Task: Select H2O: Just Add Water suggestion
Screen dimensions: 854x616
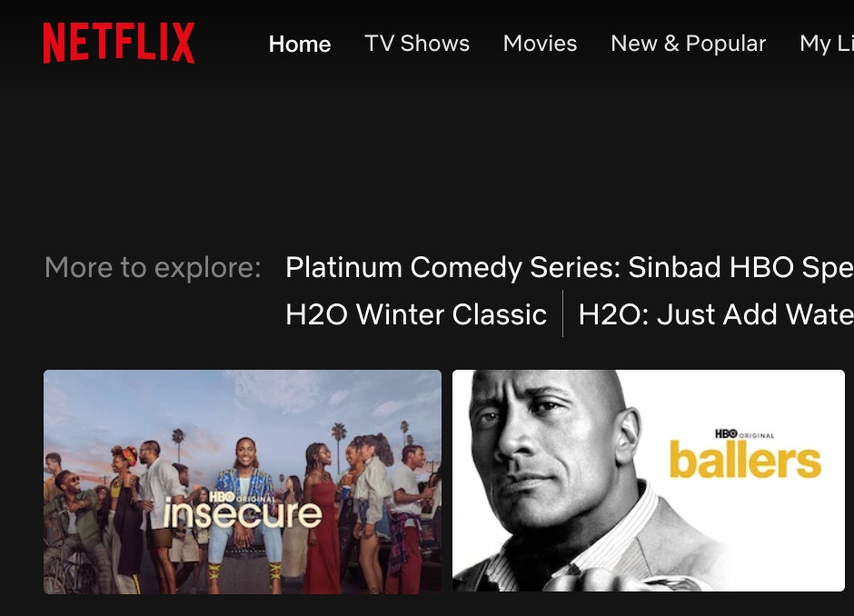Action: tap(716, 314)
